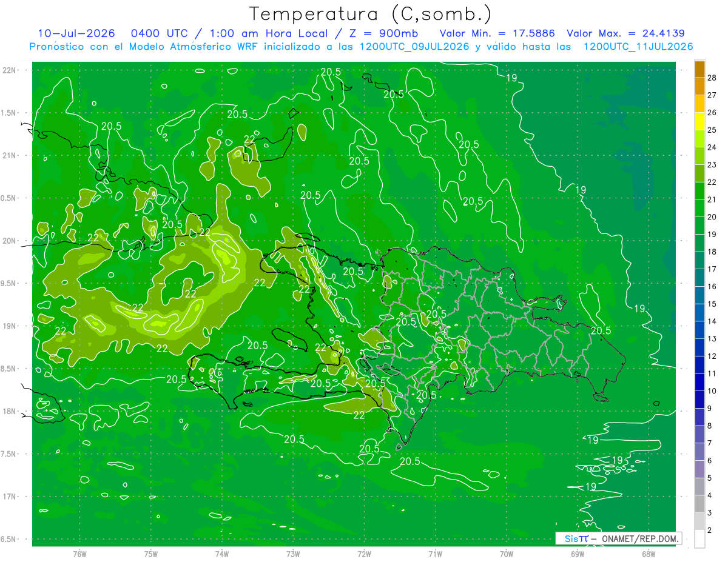Screen dimensions: 728x562
Task: Click the number 28 on the color scale
Action: click(712, 78)
